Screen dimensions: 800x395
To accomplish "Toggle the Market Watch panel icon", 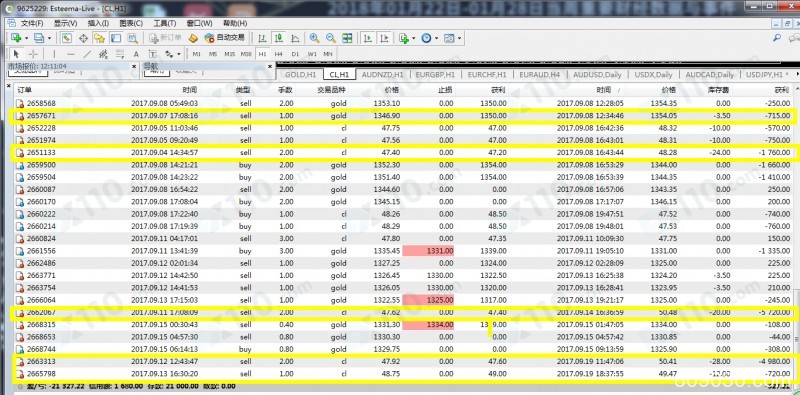I will point(67,38).
